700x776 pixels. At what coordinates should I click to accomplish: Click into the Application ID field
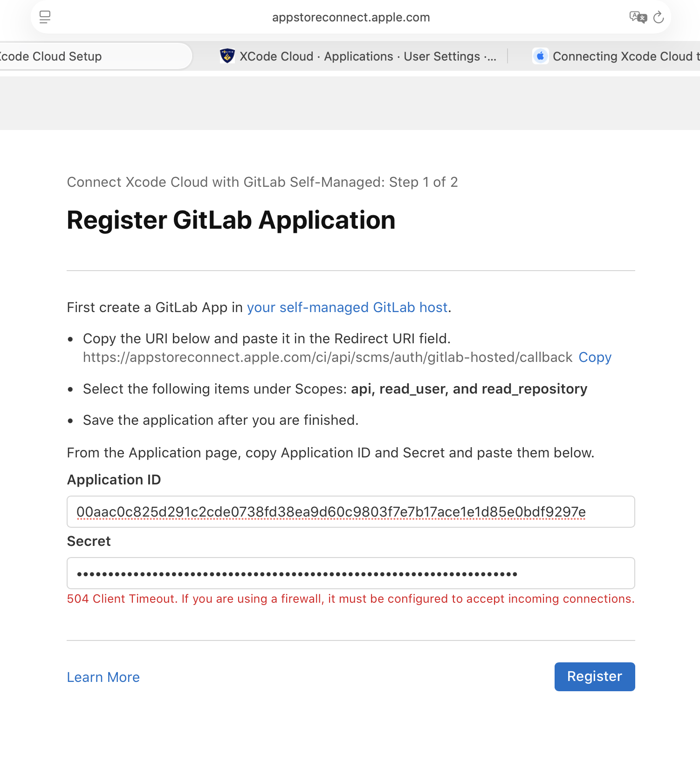click(x=350, y=512)
